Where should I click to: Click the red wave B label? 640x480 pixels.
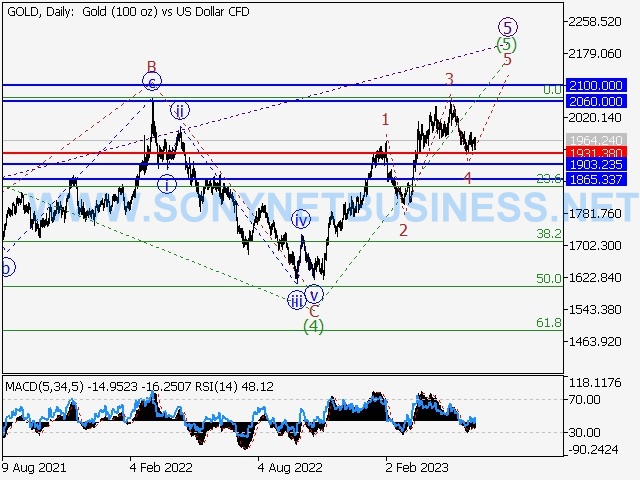tap(151, 66)
